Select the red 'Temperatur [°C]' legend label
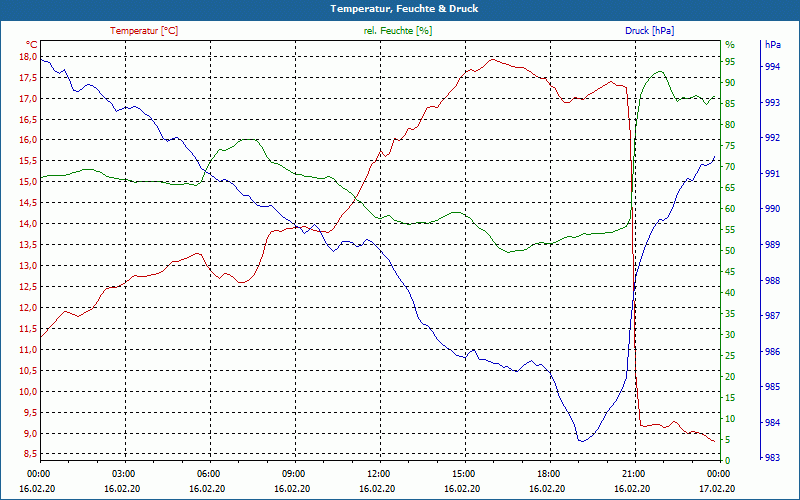Screen dimensions: 800x500 coord(144,31)
